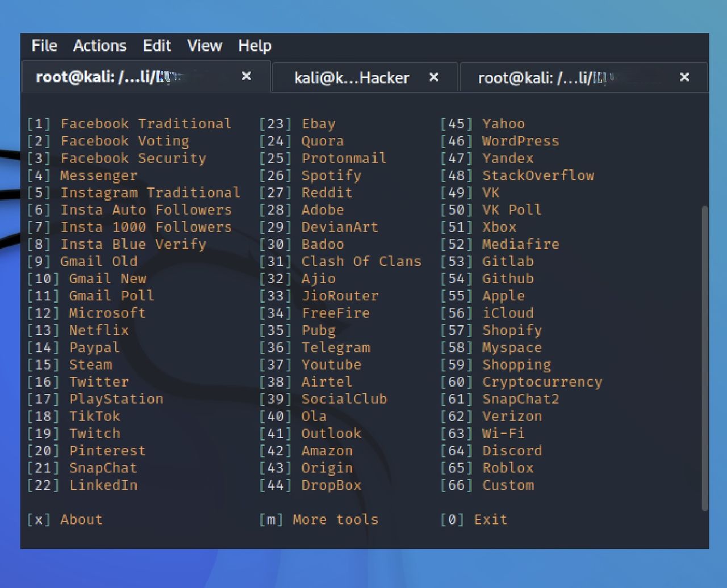Click the 'Protonmail' entry
Image resolution: width=727 pixels, height=588 pixels.
tap(344, 158)
